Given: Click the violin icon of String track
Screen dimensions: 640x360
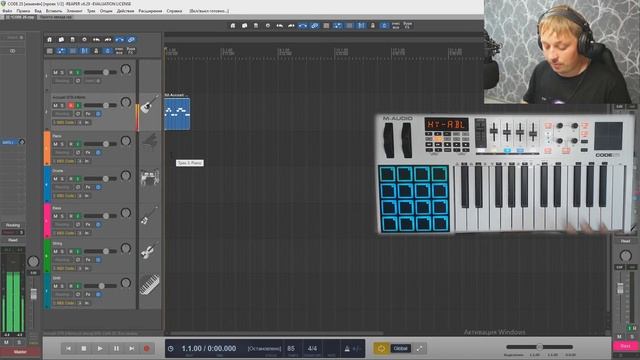Looking at the screenshot, I should coord(149,250).
